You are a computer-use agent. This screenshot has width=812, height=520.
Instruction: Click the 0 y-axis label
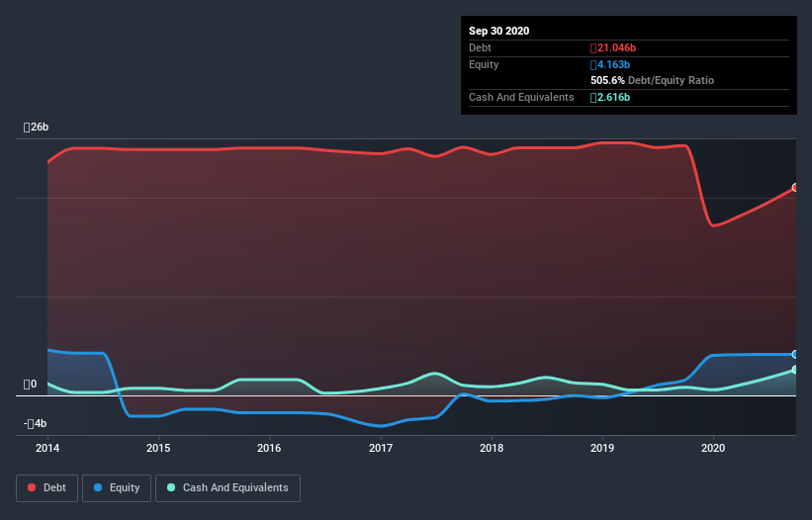tap(30, 384)
